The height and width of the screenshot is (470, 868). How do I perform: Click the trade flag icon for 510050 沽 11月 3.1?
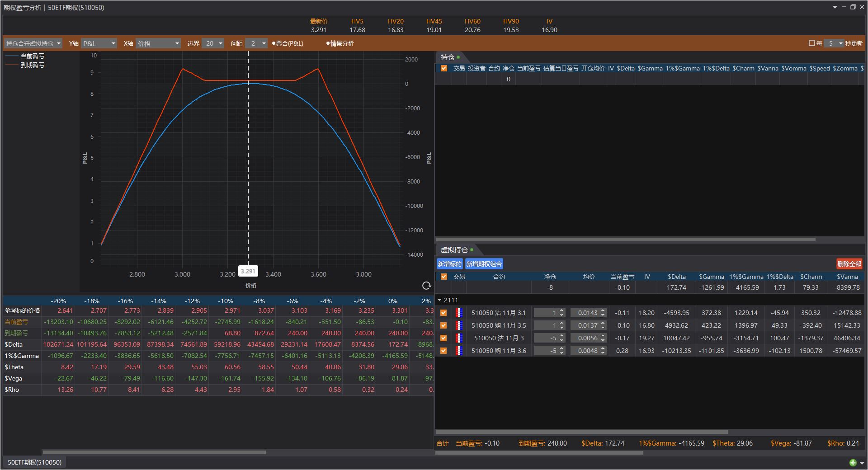(x=459, y=313)
